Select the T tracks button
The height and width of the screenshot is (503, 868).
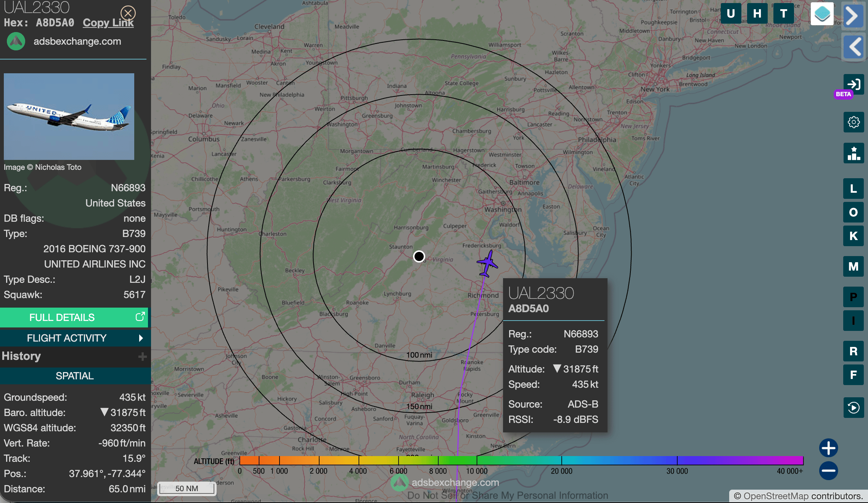[783, 14]
